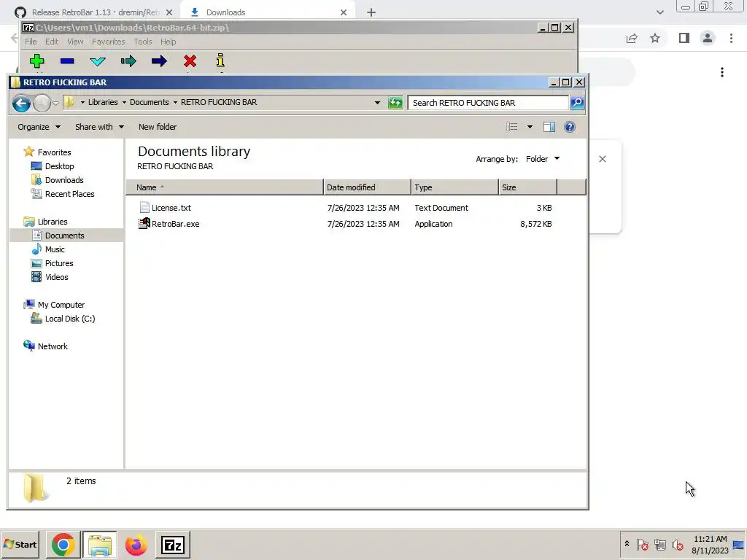Select Downloads in Favorites sidebar
747x560 pixels.
point(64,180)
